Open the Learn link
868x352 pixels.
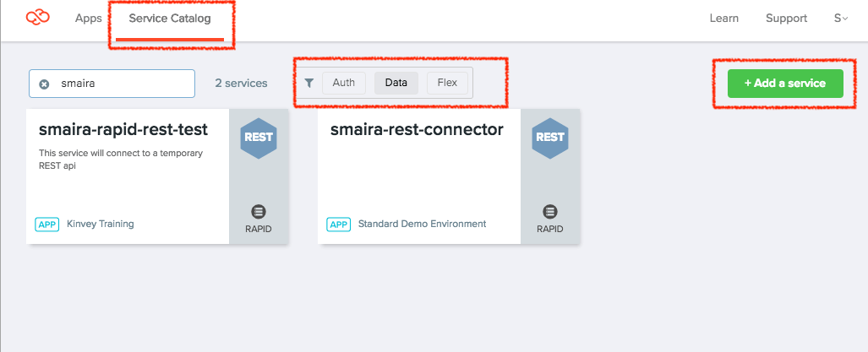coord(723,19)
